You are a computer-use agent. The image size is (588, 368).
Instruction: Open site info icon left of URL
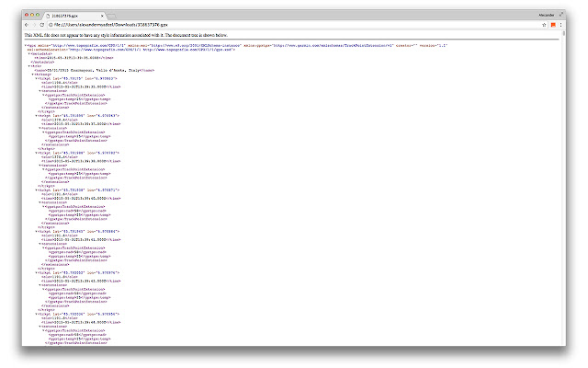point(51,25)
